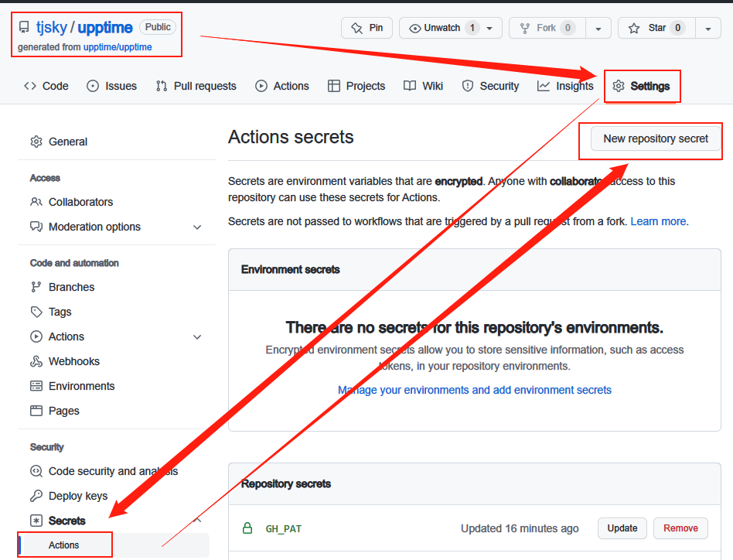733x560 pixels.
Task: Open the upptime/upptime template link
Action: pyautogui.click(x=118, y=46)
